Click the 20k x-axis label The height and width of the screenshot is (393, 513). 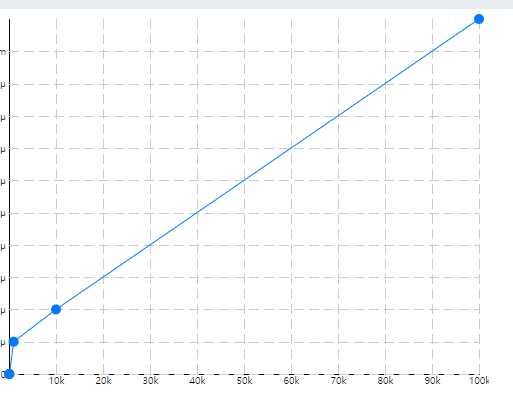coord(104,381)
